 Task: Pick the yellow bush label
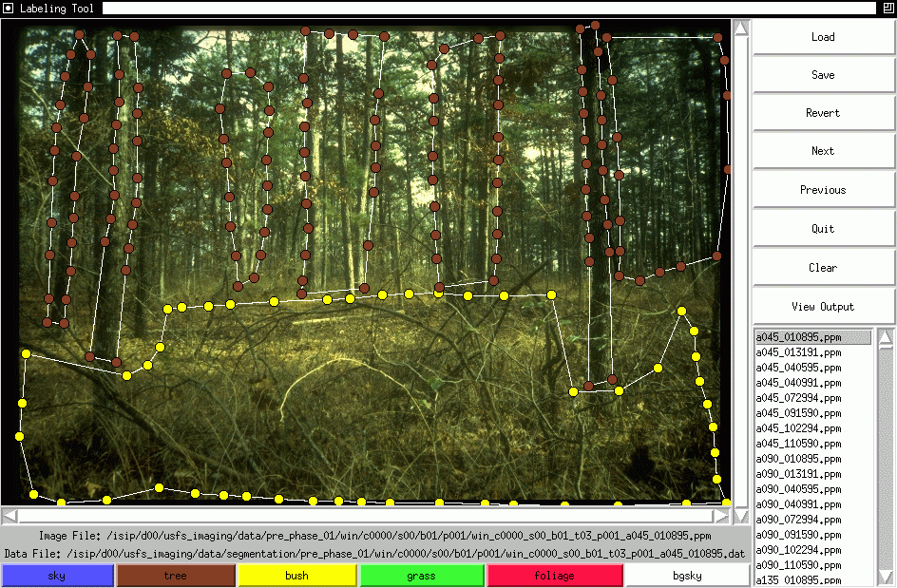click(296, 576)
